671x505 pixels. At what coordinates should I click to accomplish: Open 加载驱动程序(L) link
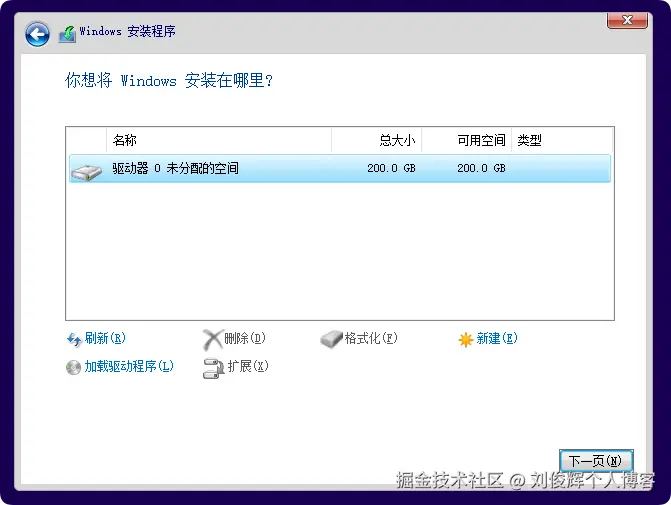(129, 366)
